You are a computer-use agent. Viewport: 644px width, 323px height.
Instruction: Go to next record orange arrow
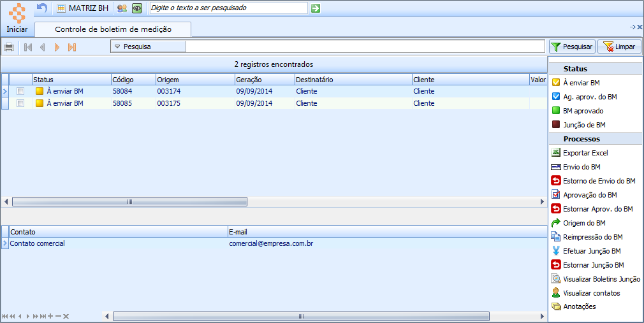tap(57, 47)
